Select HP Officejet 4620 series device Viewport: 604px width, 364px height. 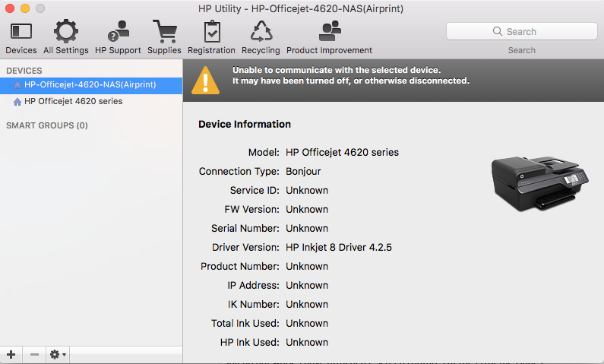pyautogui.click(x=91, y=101)
